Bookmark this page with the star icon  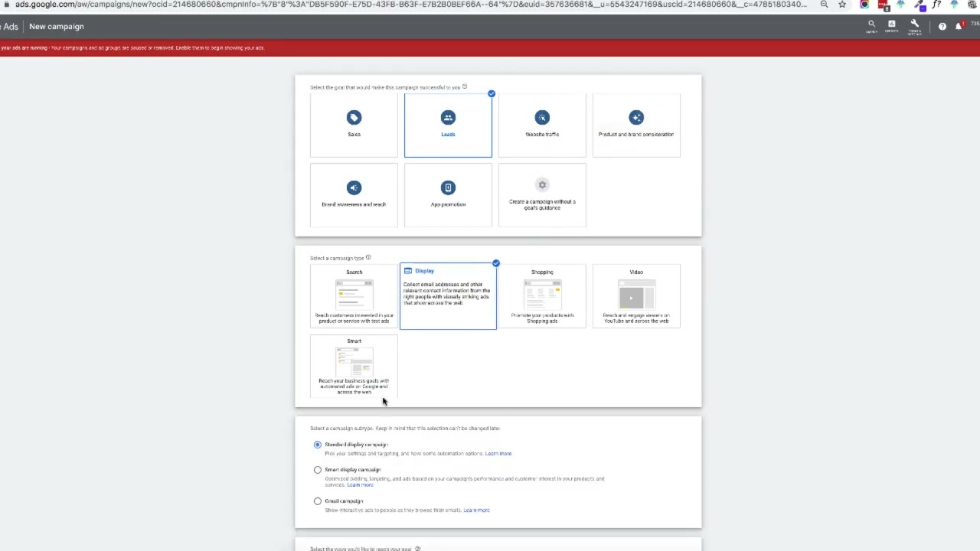coord(842,5)
